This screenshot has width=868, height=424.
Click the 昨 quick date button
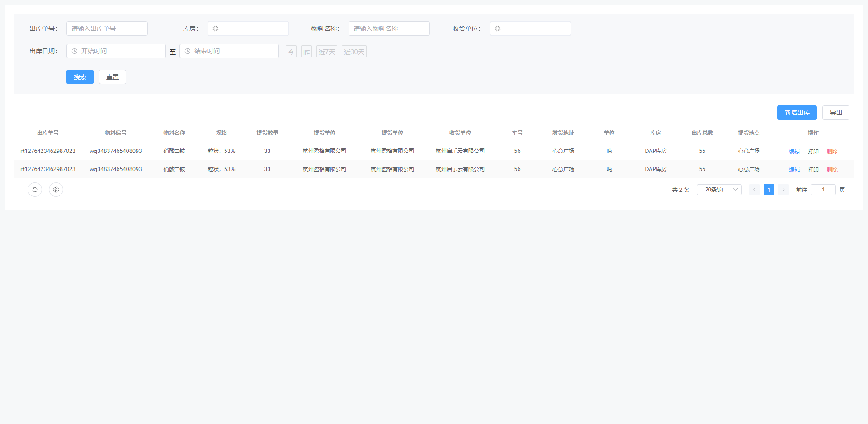click(x=307, y=52)
